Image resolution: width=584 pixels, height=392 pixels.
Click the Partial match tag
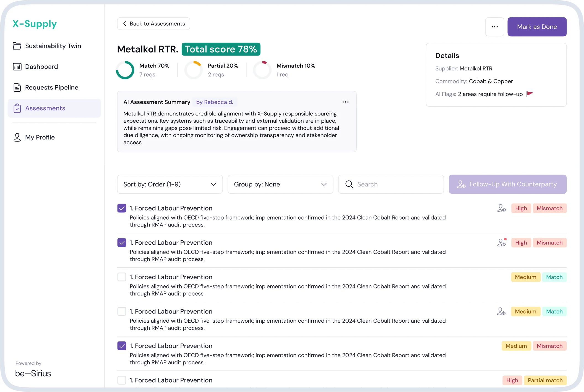tap(545, 380)
